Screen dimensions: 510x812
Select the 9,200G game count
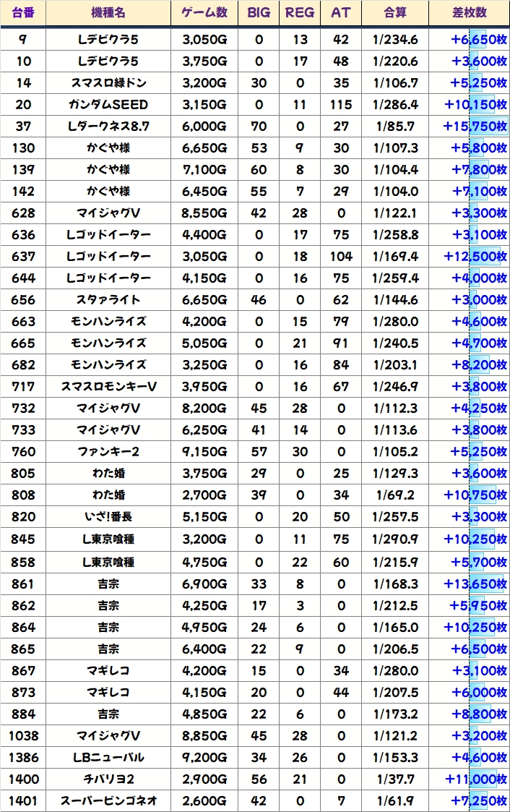click(x=204, y=758)
